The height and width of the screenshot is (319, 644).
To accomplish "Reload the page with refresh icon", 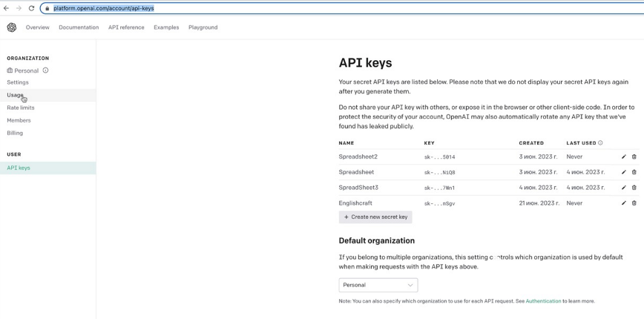I will click(x=31, y=8).
